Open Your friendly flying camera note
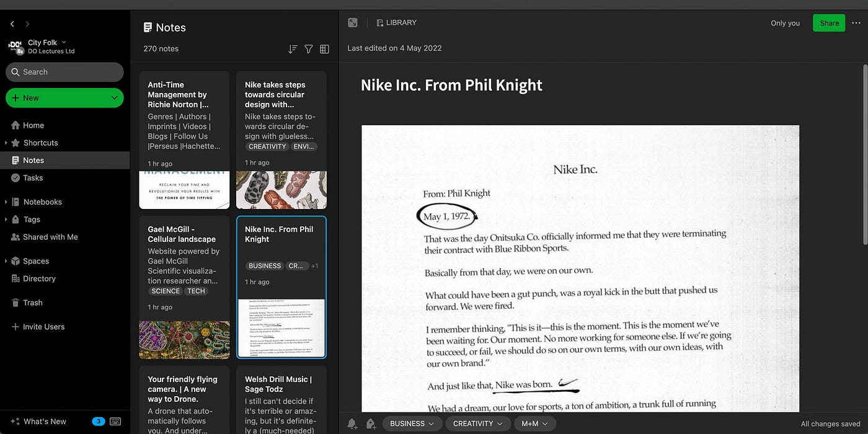The image size is (868, 434). [184, 400]
